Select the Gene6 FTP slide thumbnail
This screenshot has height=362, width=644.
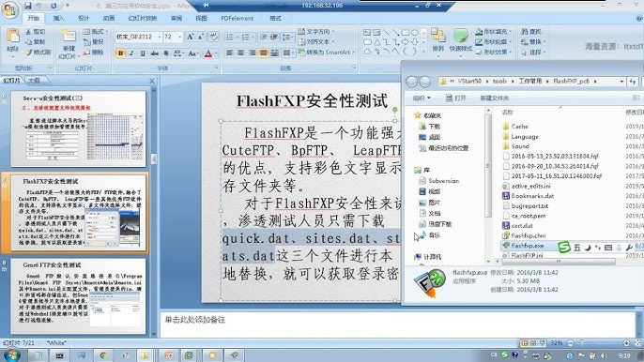[x=78, y=296]
